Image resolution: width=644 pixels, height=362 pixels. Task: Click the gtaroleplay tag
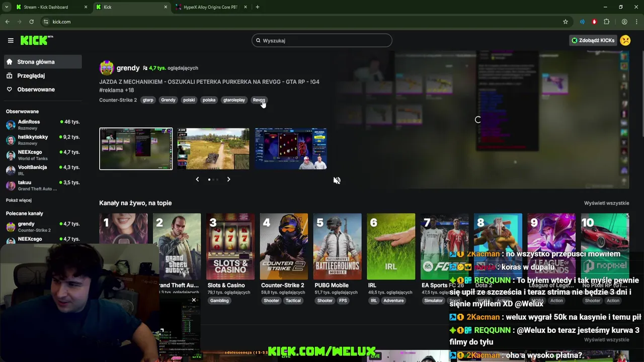tap(234, 100)
